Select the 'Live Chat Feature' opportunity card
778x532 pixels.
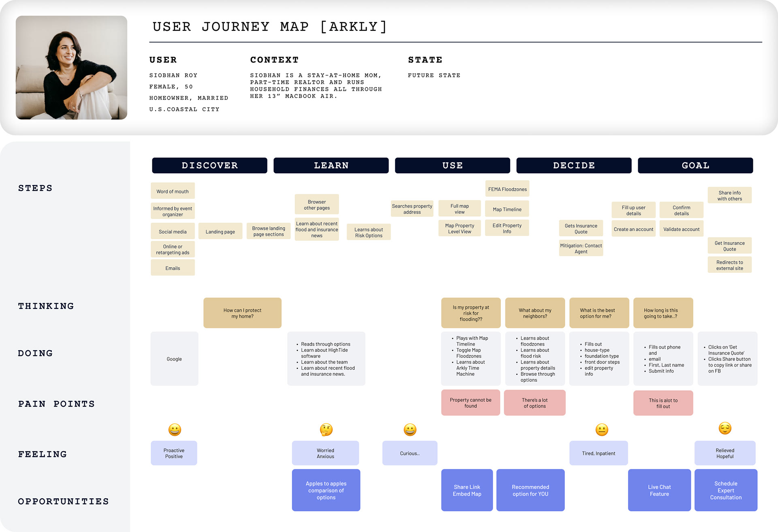coord(659,490)
